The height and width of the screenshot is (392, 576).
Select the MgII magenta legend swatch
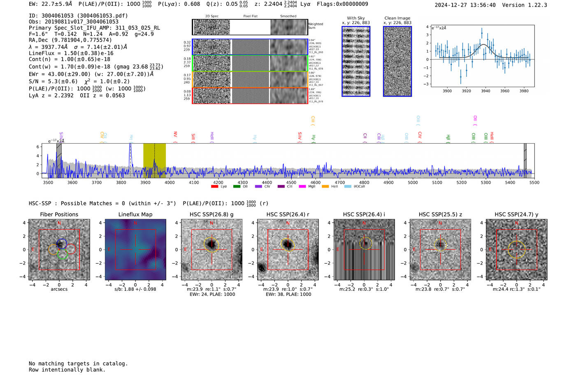[302, 187]
